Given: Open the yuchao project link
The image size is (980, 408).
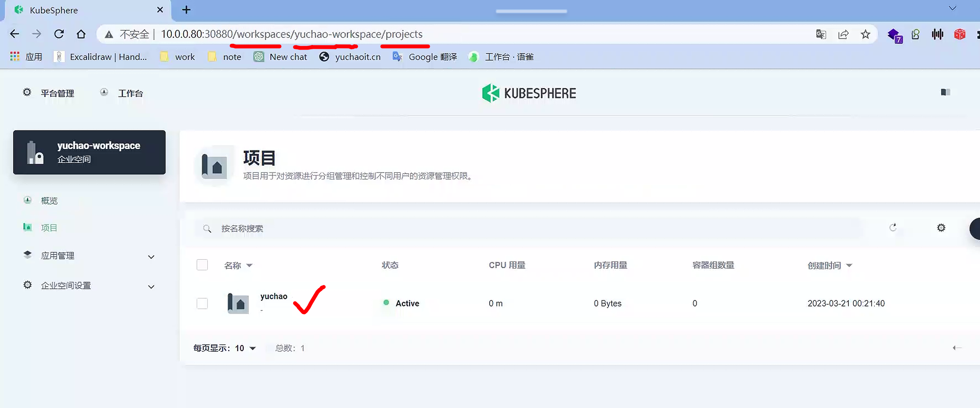Looking at the screenshot, I should click(x=274, y=296).
